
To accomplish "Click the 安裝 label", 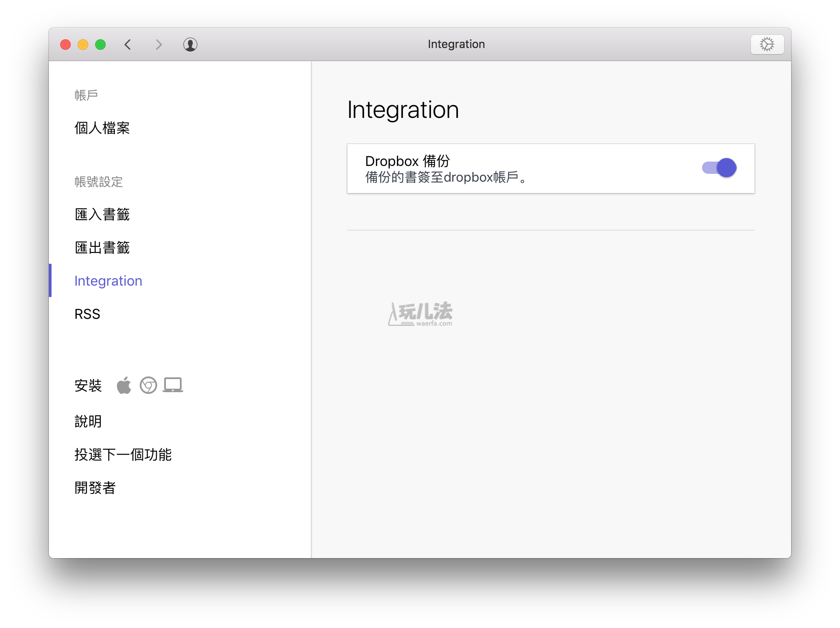I will tap(88, 386).
